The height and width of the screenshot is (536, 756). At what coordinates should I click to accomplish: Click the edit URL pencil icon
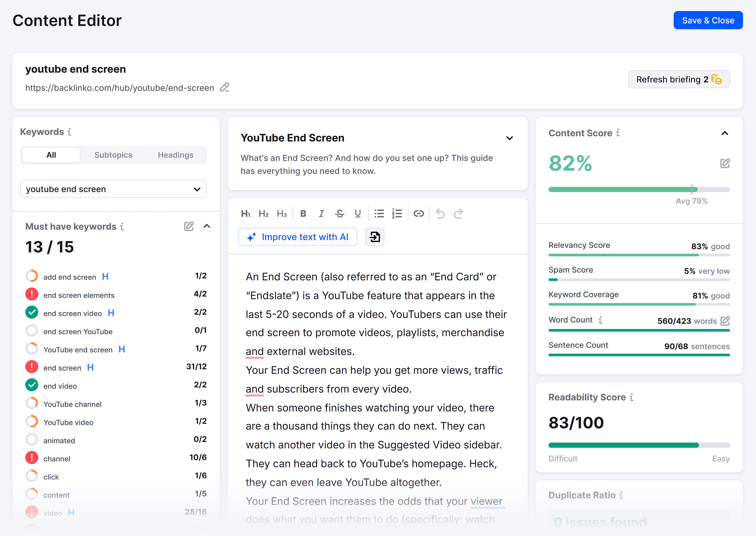[x=224, y=87]
